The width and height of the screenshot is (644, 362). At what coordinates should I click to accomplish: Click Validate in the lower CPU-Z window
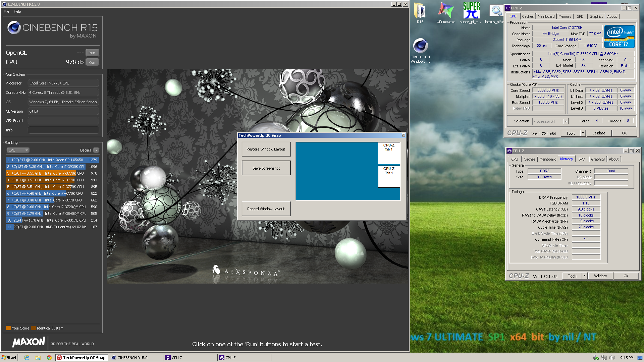click(x=600, y=276)
